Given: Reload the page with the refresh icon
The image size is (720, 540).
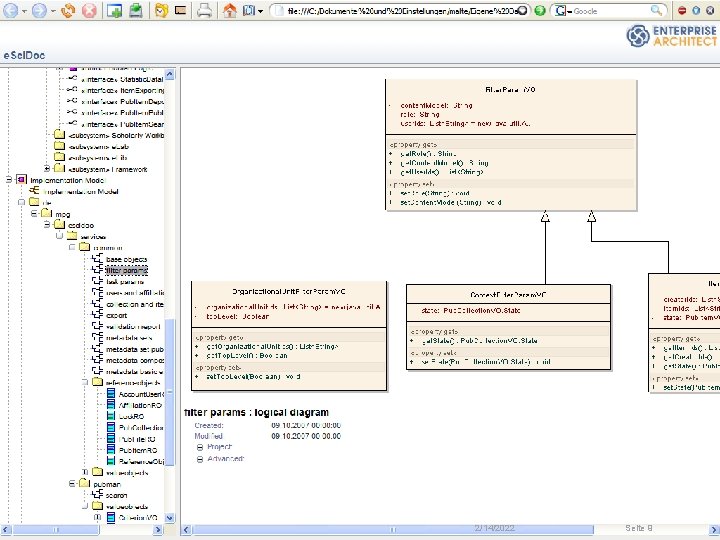Looking at the screenshot, I should point(68,12).
